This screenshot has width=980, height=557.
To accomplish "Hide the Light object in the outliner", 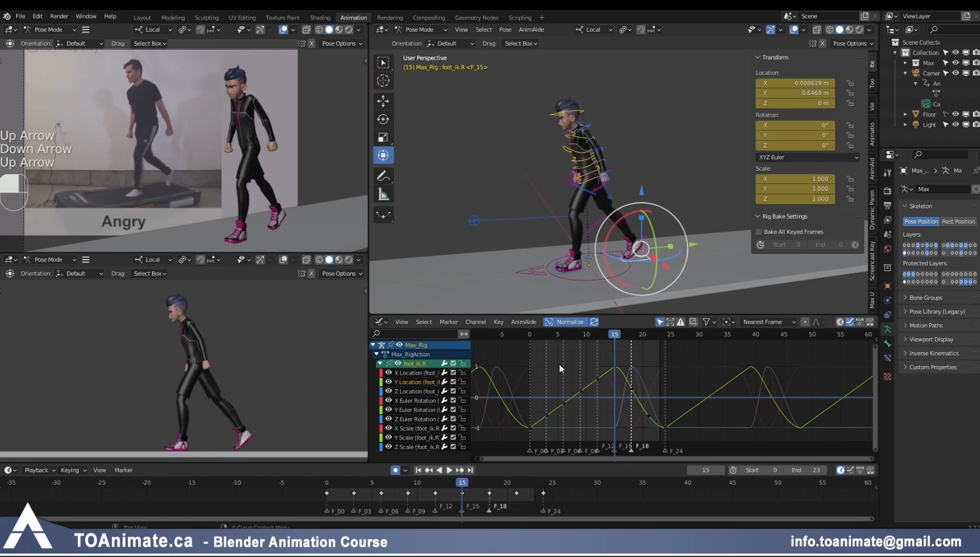I will tap(956, 125).
